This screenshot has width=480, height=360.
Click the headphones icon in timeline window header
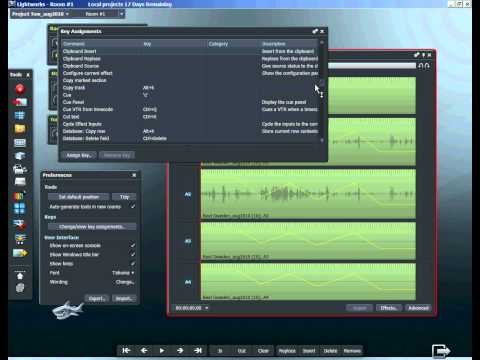424,66
